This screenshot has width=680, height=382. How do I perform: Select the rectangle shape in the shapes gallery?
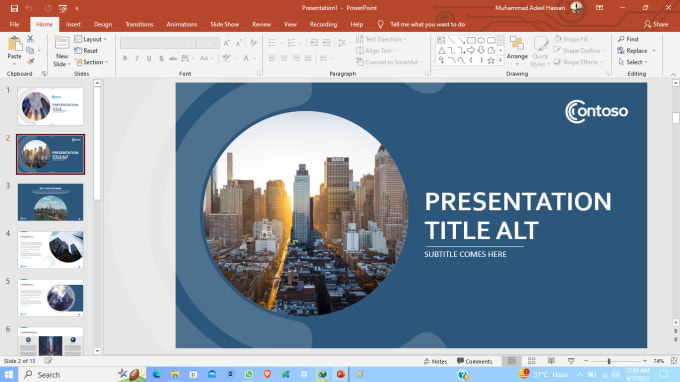click(471, 40)
